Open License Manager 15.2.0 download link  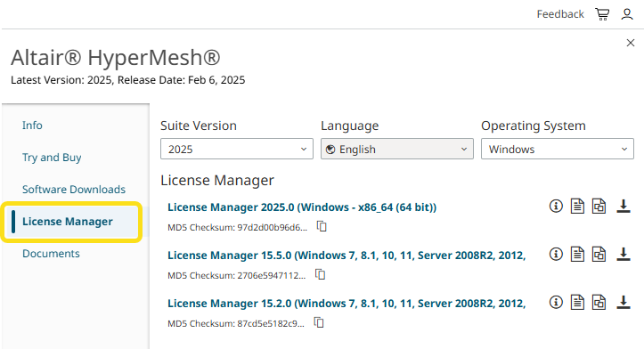click(346, 304)
